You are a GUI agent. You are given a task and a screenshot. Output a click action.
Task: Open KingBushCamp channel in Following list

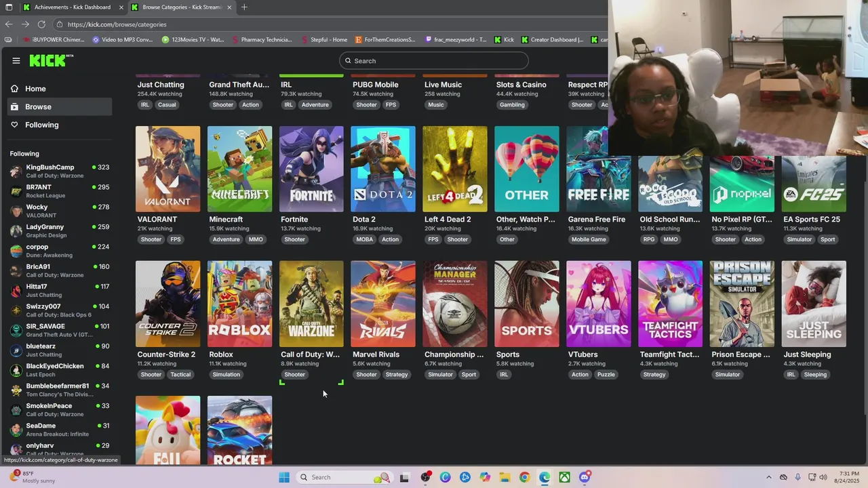point(60,171)
